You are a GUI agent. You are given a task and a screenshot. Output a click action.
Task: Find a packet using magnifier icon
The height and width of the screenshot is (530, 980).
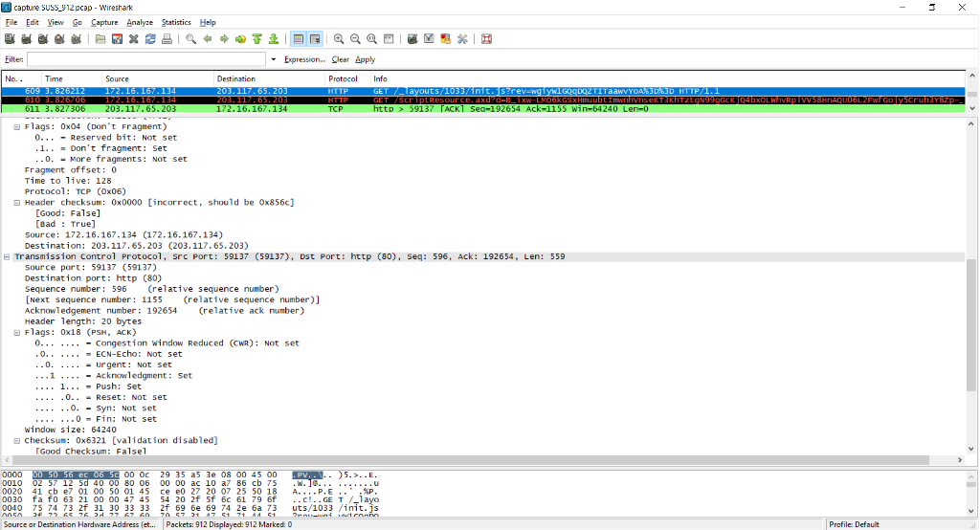(x=190, y=39)
